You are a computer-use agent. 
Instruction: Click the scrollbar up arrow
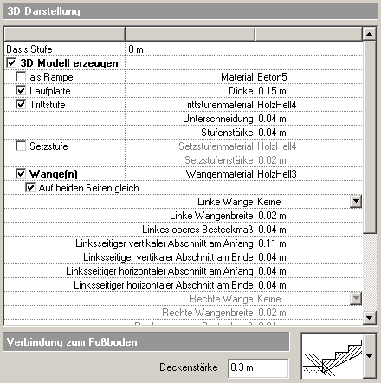coord(369,34)
